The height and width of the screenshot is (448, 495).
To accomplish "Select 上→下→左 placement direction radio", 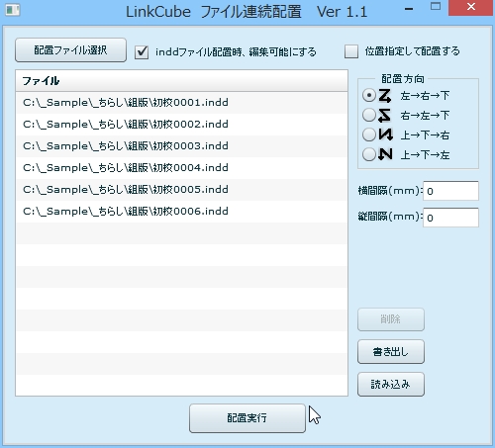I will (x=369, y=154).
